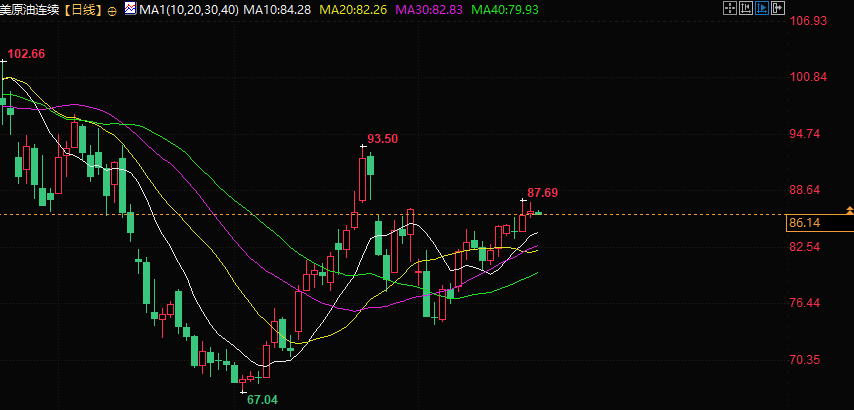This screenshot has width=854, height=410.
Task: Click the panel icon with right-pointing arrow
Action: pos(778,8)
